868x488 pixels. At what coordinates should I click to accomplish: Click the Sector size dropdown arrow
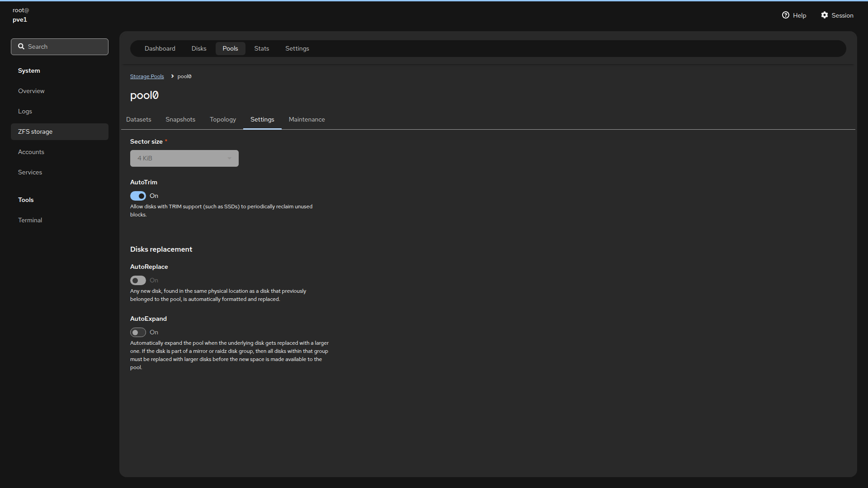pos(230,159)
